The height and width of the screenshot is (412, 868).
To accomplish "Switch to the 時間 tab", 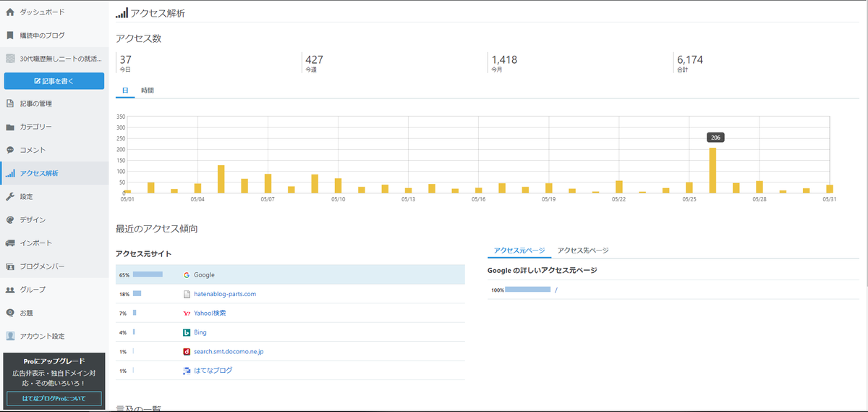I will pyautogui.click(x=148, y=91).
